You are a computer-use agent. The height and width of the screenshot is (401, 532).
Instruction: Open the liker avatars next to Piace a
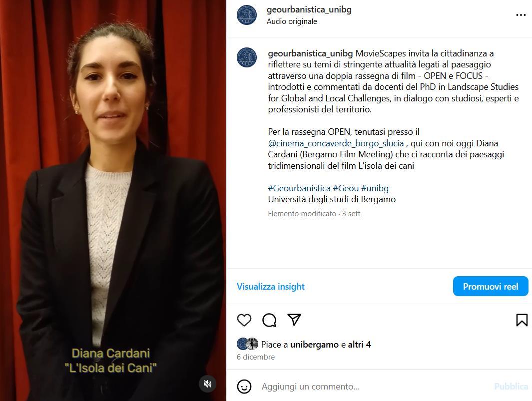(x=248, y=344)
